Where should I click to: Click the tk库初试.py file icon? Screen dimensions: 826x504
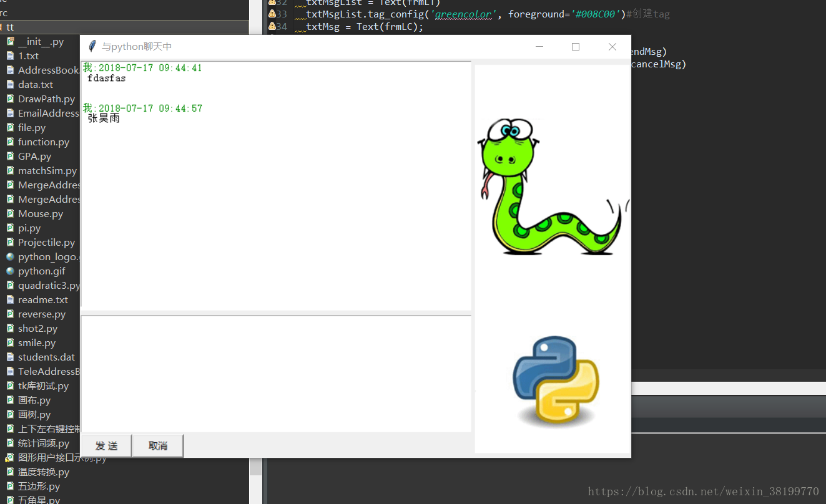(10, 385)
